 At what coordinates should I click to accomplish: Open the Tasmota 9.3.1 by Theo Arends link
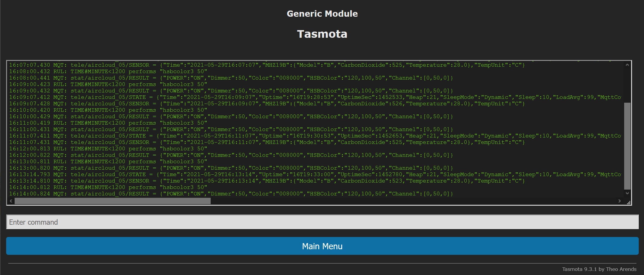[x=599, y=269]
